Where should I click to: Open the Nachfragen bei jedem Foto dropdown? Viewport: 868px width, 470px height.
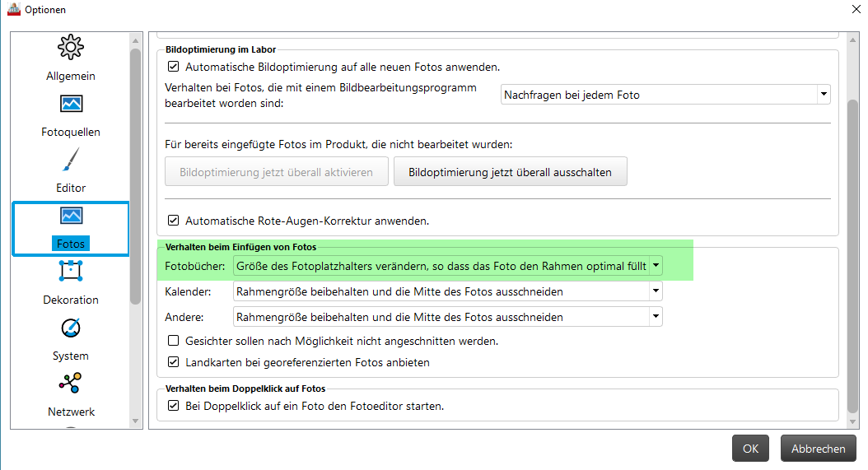click(665, 95)
